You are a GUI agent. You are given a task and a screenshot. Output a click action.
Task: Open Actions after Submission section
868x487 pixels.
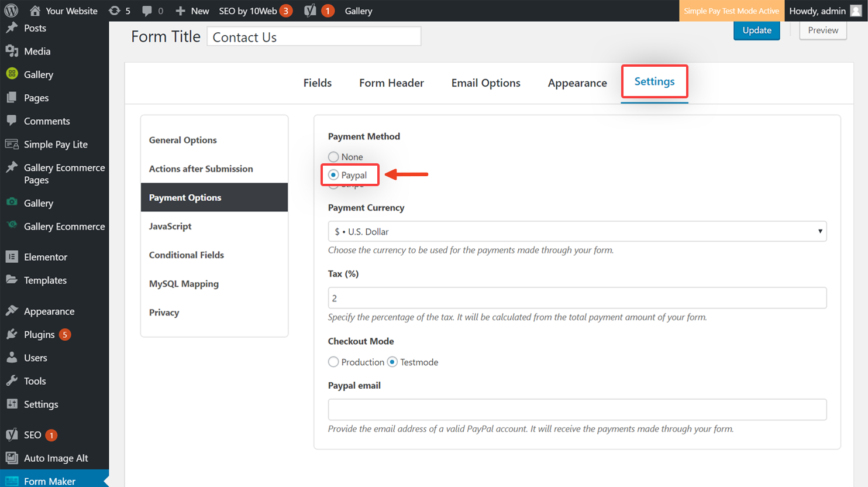coord(214,169)
